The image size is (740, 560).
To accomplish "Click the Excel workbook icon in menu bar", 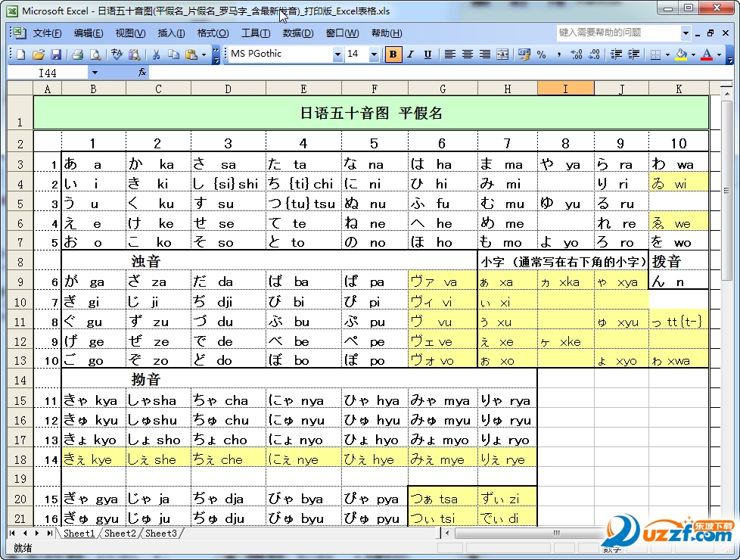I will (x=18, y=33).
